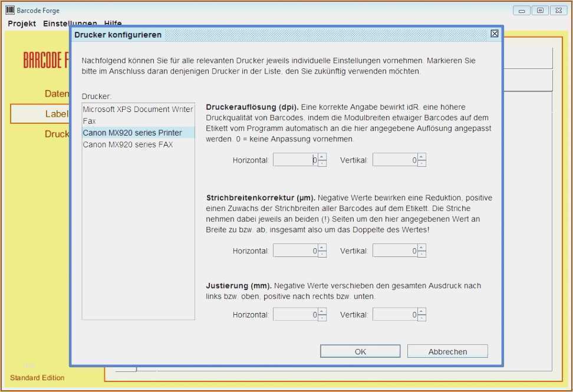Open the Einstellungen menu
The image size is (573, 392).
click(70, 24)
